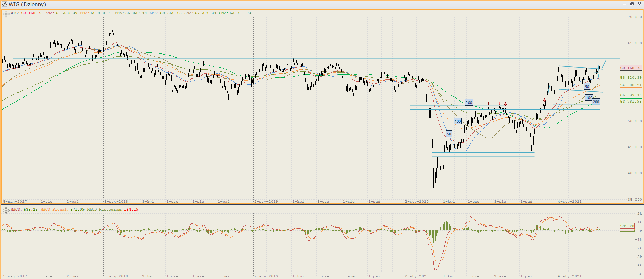The height and width of the screenshot is (279, 644).
Task: Click the 60 158.72 price tag on axis
Action: click(630, 68)
